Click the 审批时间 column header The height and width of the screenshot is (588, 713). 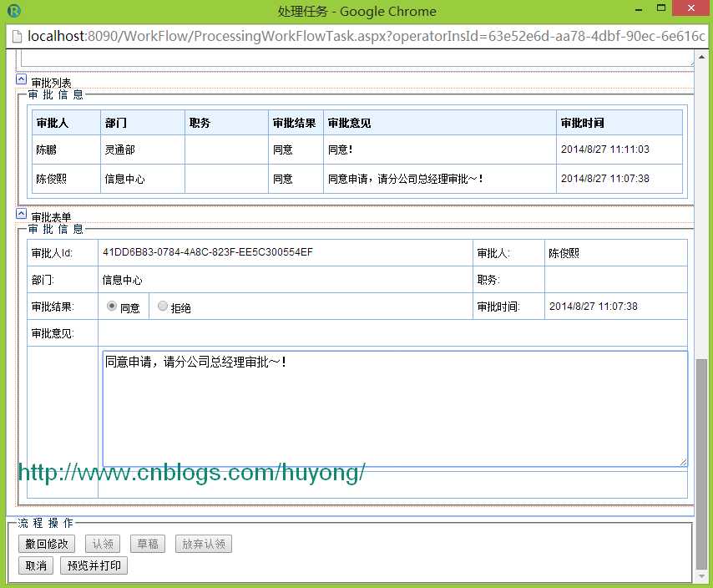tap(619, 123)
